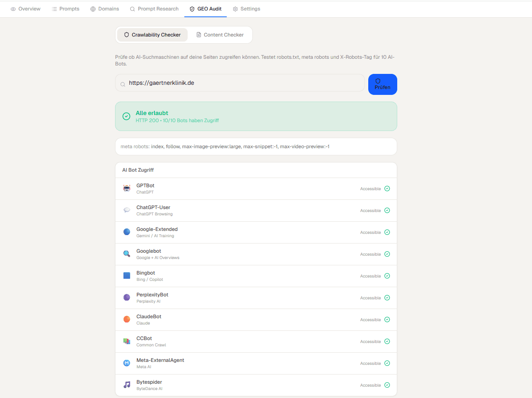Click the accessible checkmark next to GPTBot
532x398 pixels.
[x=387, y=189]
